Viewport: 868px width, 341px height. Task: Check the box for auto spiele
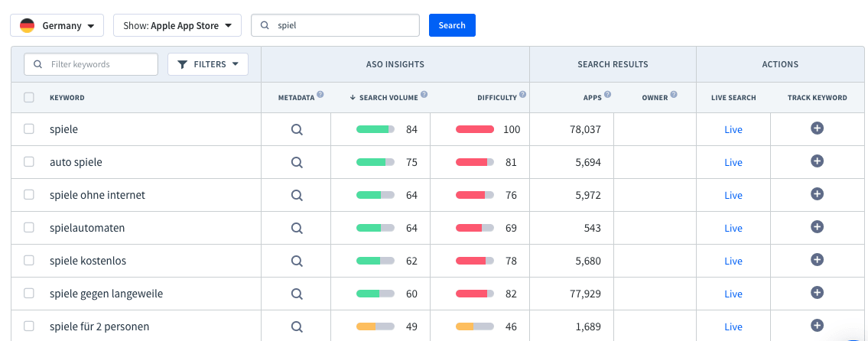(29, 161)
